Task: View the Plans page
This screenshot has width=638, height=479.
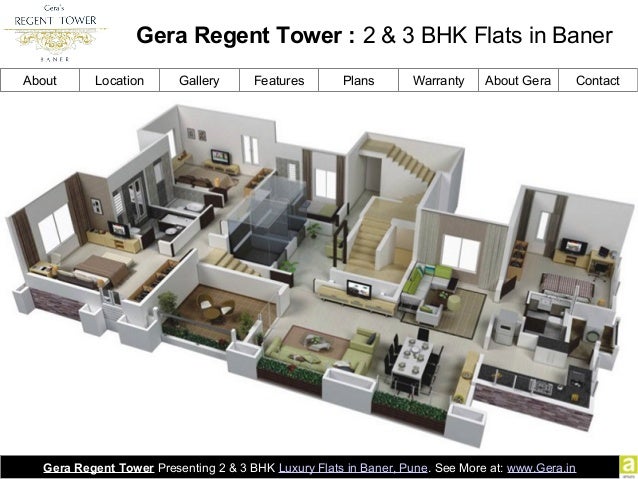Action: click(x=358, y=80)
